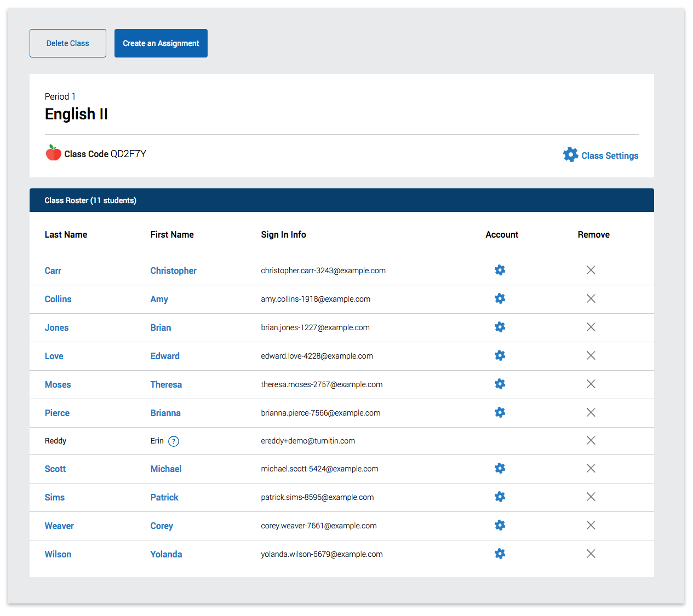Open the Sims last name link
The width and height of the screenshot is (693, 616).
55,497
